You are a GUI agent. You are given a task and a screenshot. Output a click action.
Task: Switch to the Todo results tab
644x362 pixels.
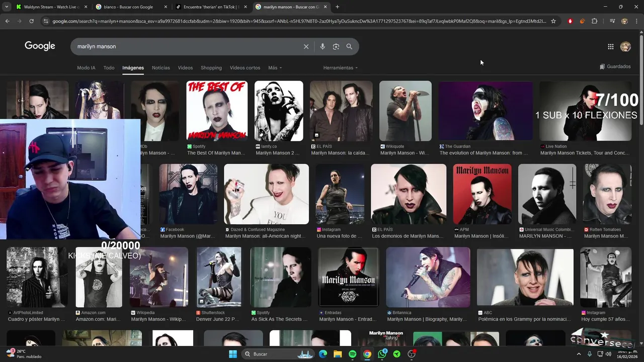click(109, 67)
